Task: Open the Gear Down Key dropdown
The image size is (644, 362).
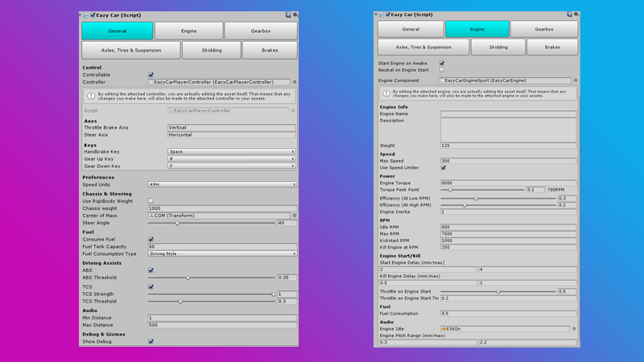Action: tap(231, 167)
